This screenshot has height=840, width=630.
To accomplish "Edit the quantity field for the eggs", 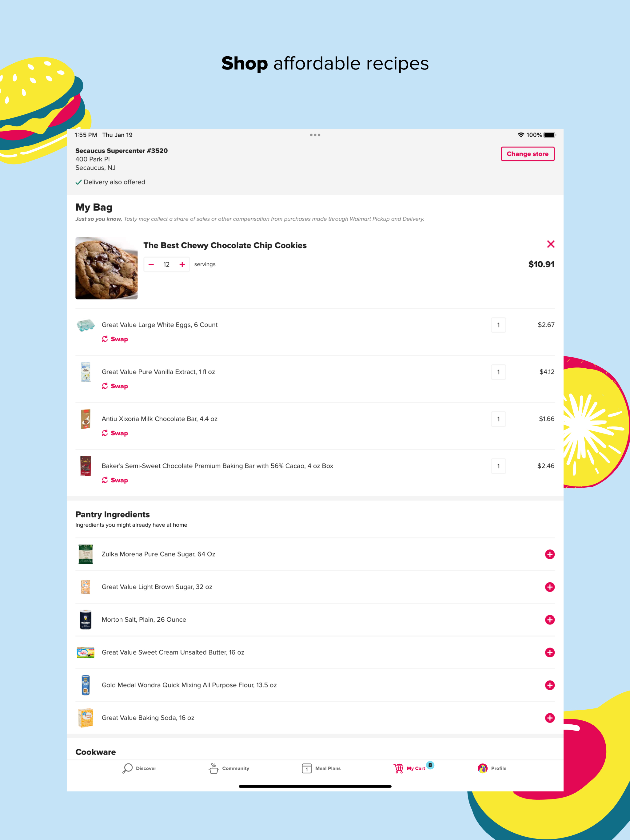I will (x=498, y=325).
